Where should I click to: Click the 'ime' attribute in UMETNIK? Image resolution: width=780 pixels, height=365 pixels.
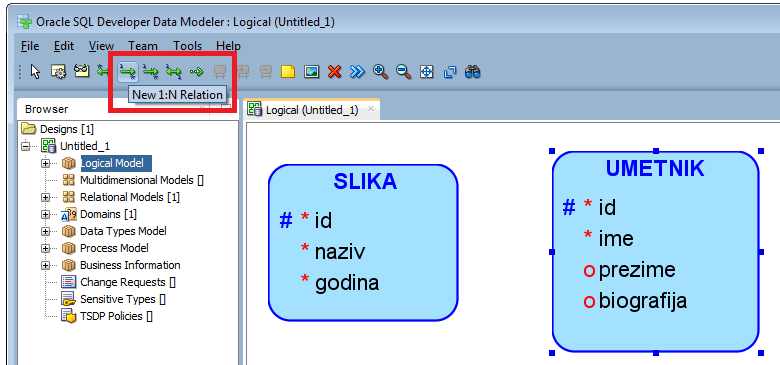tap(616, 239)
